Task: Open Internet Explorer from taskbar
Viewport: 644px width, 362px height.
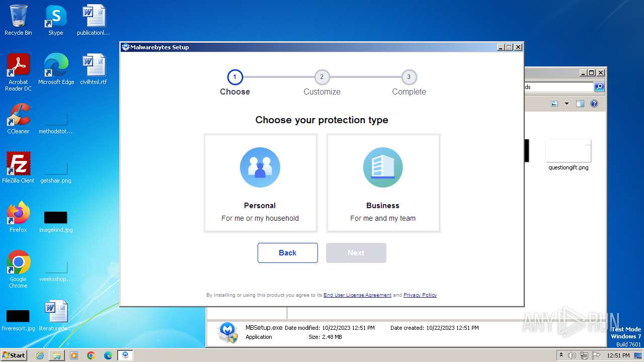Action: pyautogui.click(x=40, y=355)
